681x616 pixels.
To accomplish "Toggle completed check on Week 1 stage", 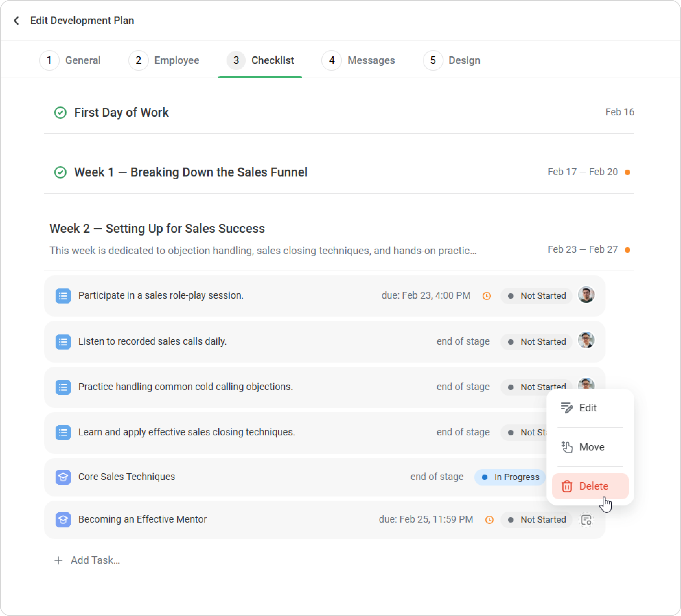I will tap(60, 172).
